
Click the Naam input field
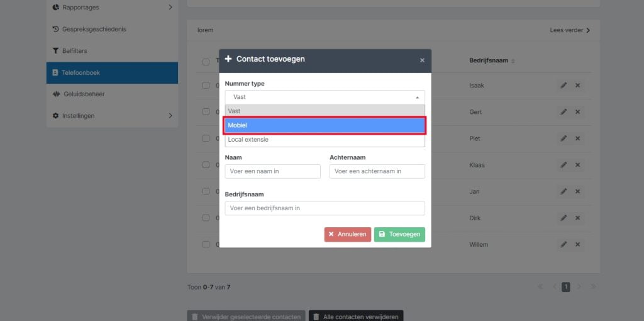pyautogui.click(x=272, y=171)
